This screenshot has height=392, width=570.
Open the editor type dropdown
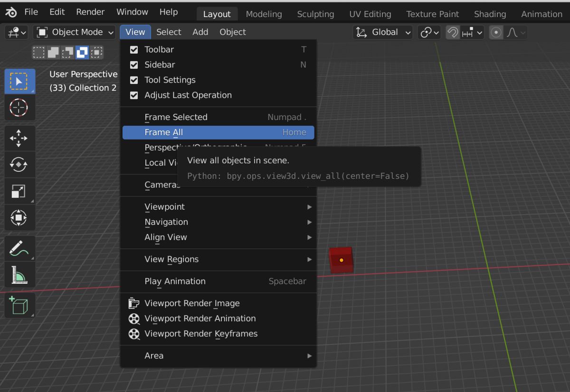[17, 32]
